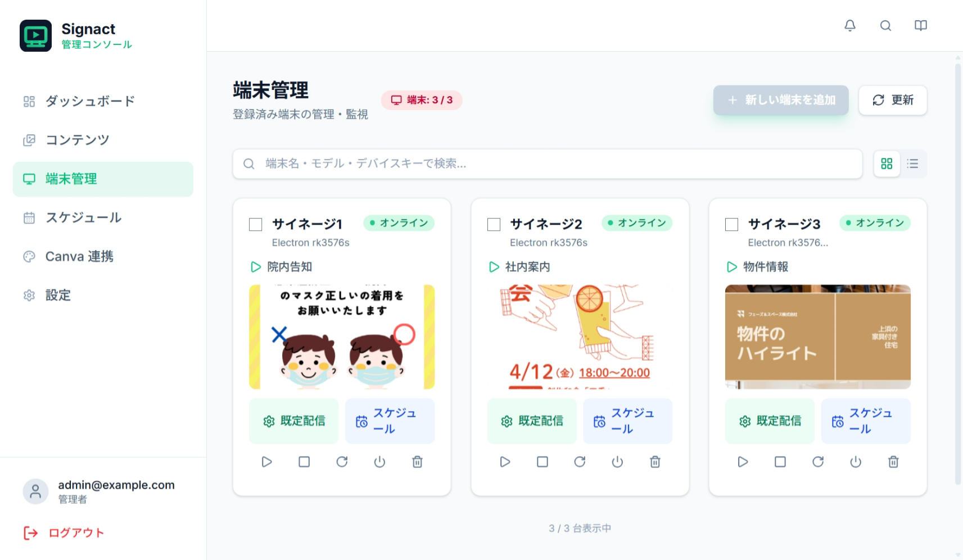Delete the サイネージ1 device

(x=417, y=462)
